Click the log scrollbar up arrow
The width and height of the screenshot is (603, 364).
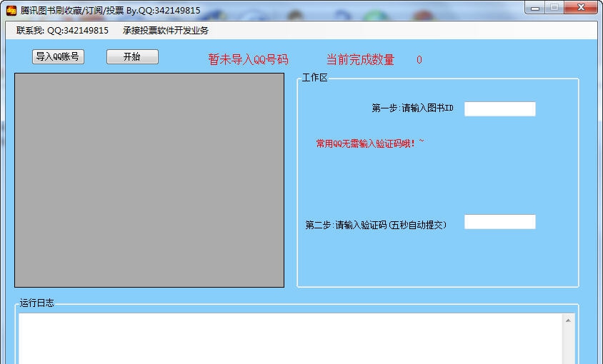click(568, 320)
